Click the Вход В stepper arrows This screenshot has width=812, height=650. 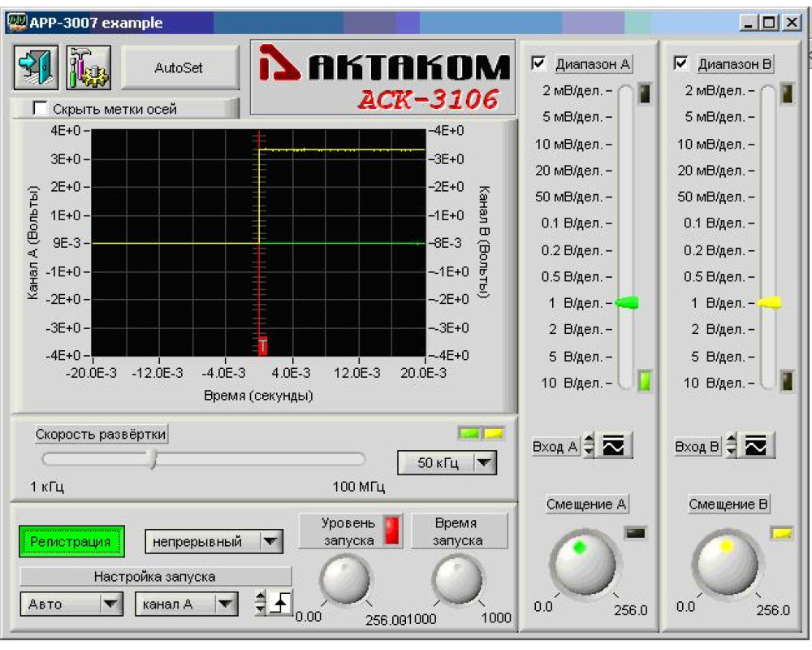click(732, 445)
